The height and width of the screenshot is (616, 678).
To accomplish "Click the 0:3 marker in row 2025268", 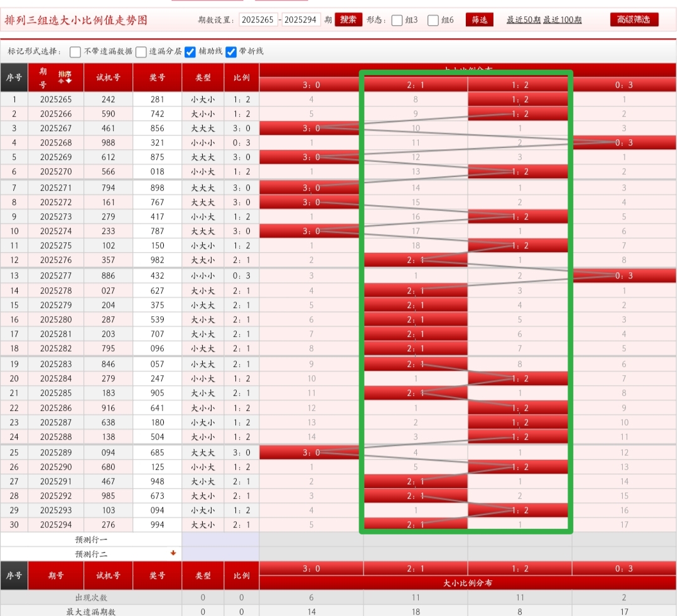I will pos(623,142).
